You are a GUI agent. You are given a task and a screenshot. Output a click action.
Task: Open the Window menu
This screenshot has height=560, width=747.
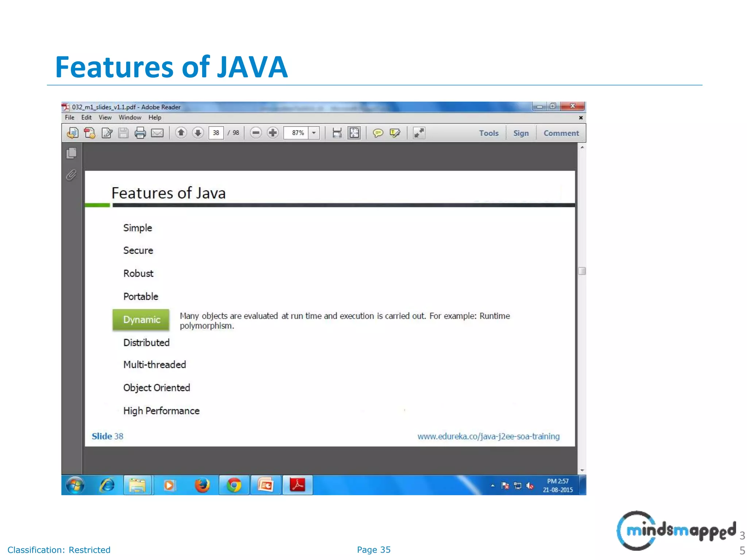coord(130,117)
